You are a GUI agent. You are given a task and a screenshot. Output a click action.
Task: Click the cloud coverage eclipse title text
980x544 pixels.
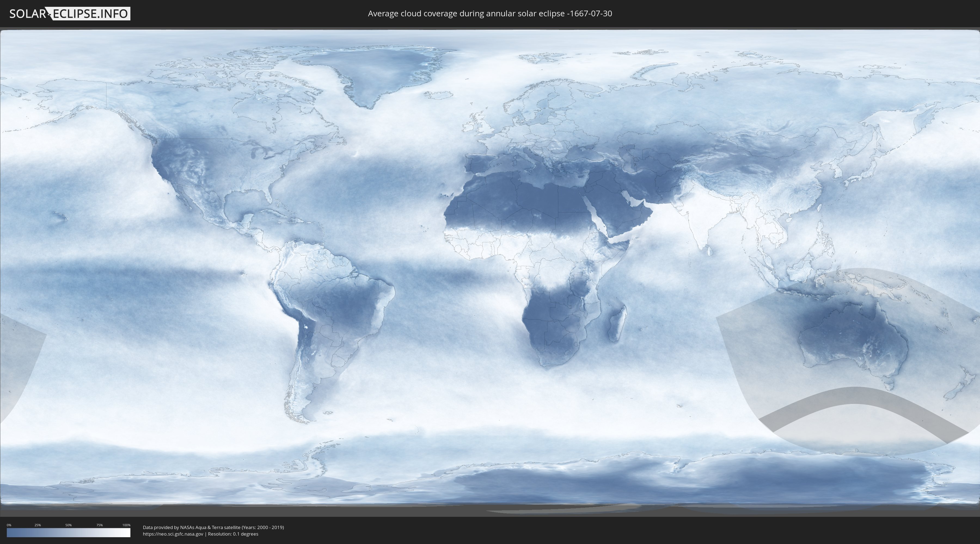point(490,14)
